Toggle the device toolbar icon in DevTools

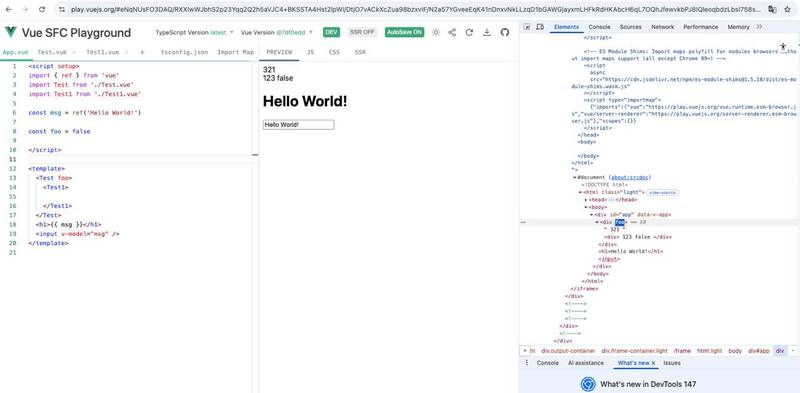pyautogui.click(x=540, y=27)
